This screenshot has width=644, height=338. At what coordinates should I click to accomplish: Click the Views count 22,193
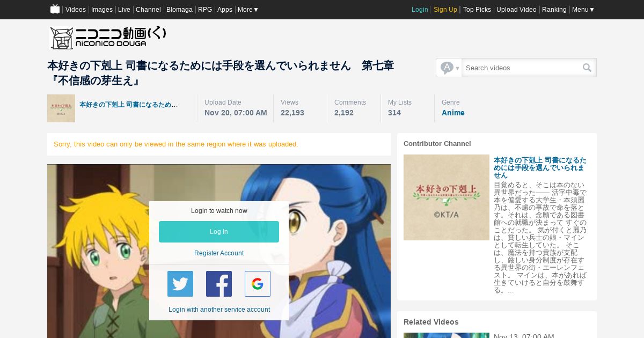pyautogui.click(x=292, y=113)
